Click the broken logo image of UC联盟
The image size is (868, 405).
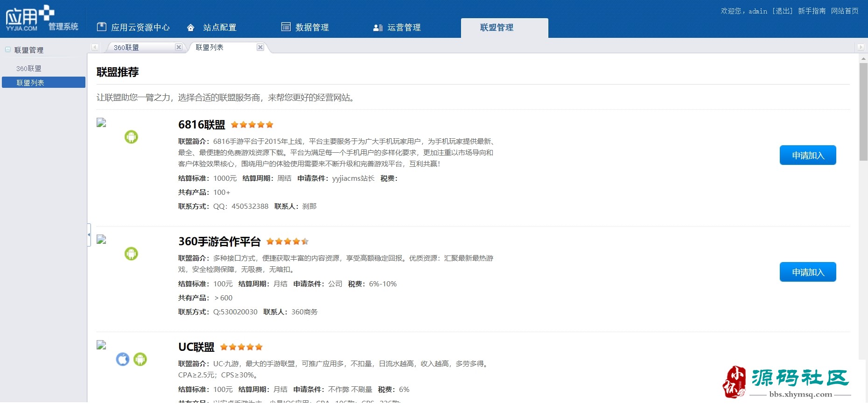point(101,345)
